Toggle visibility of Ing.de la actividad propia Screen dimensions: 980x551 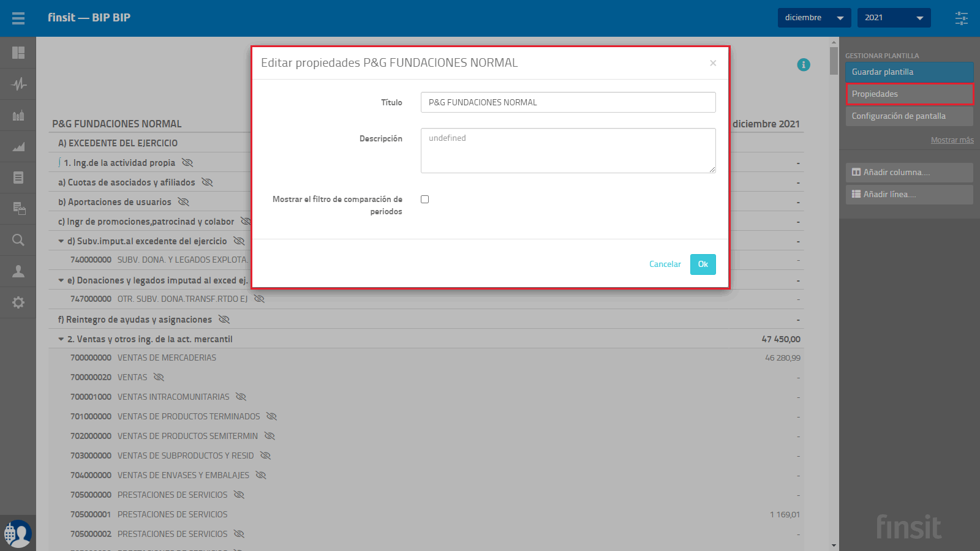tap(187, 163)
